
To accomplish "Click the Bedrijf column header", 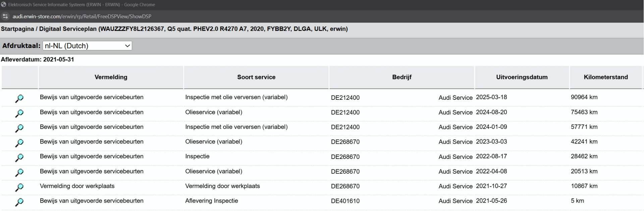I will 401,77.
